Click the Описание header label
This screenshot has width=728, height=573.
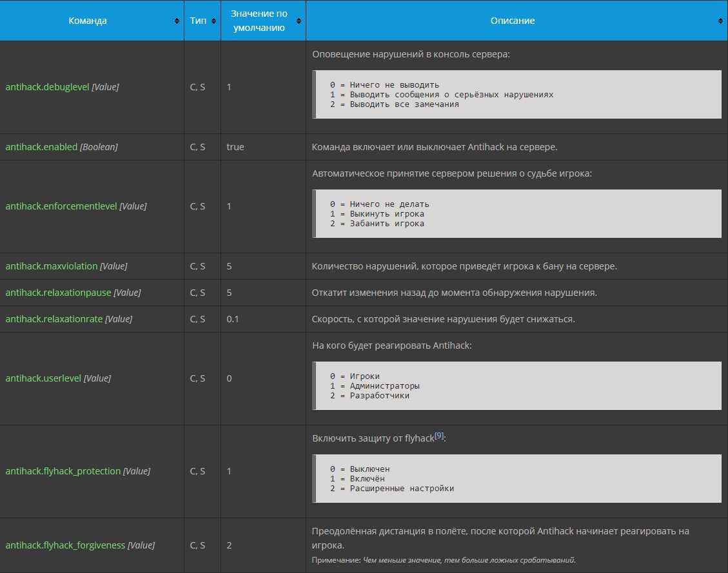513,21
